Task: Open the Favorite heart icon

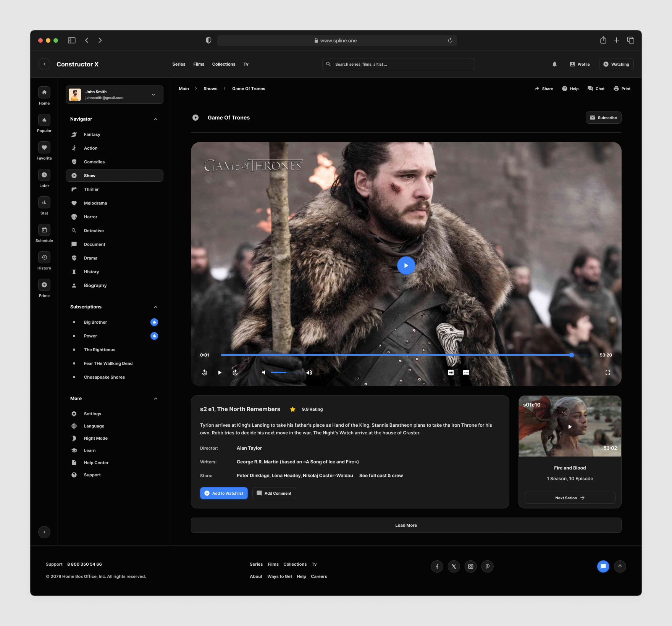Action: pos(44,147)
